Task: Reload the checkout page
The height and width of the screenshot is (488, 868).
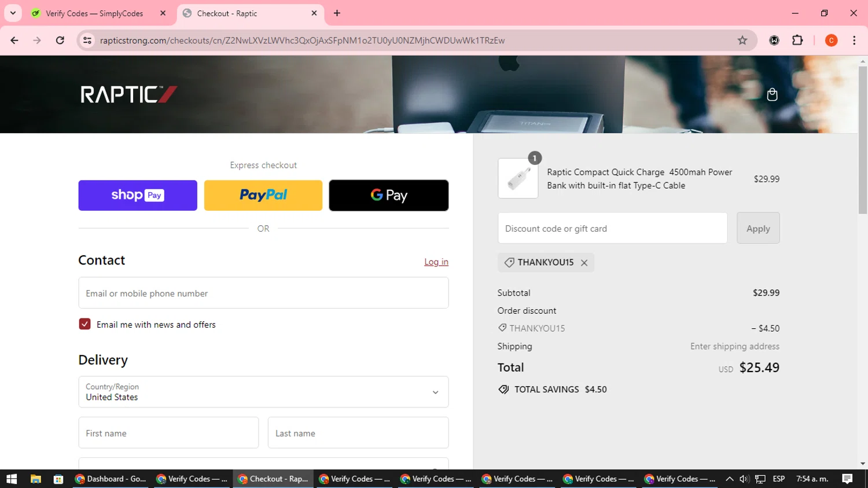Action: [60, 41]
